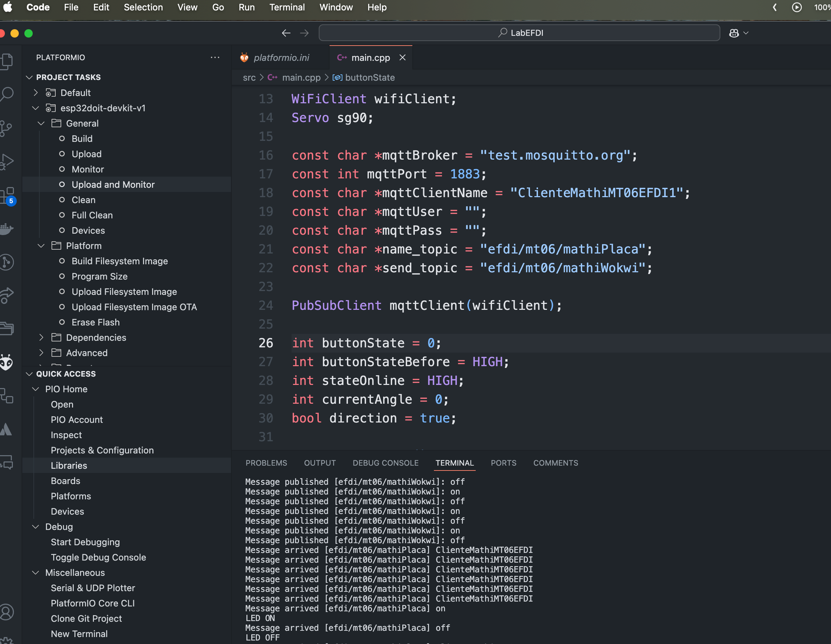Click the Code app menu

38,7
